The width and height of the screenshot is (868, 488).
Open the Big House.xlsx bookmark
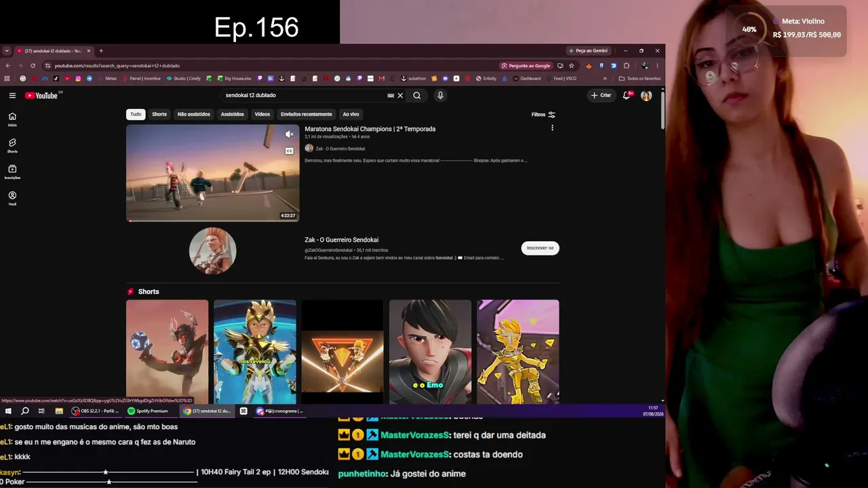pyautogui.click(x=234, y=79)
